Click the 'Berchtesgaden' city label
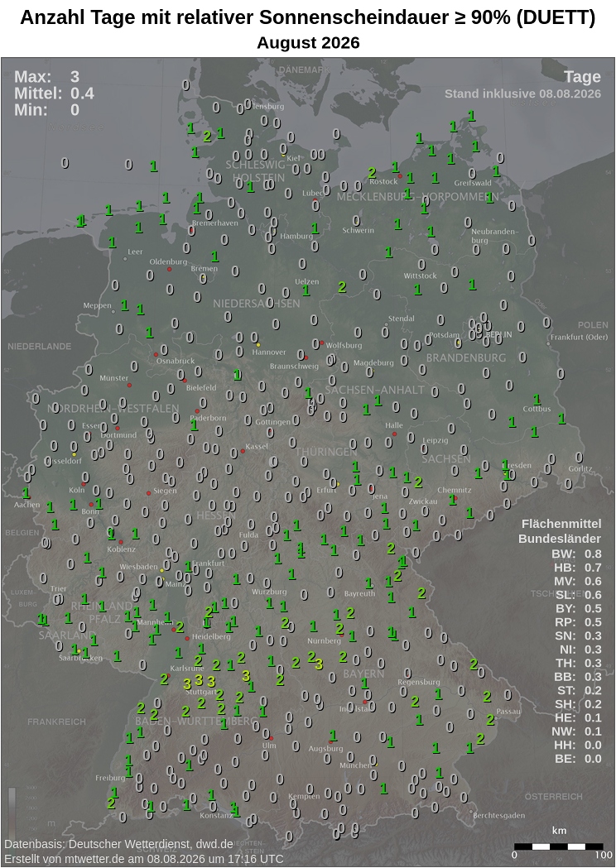Screen dimensions: 616x868 [499, 815]
